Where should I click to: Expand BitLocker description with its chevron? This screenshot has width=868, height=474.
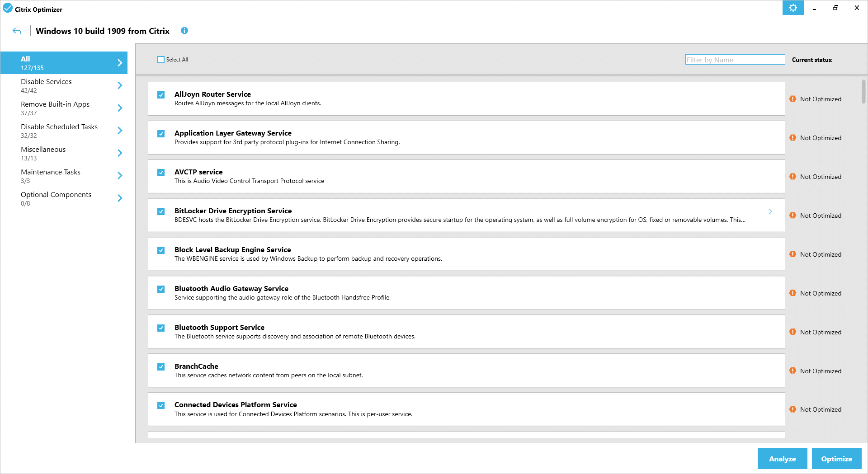pyautogui.click(x=770, y=211)
